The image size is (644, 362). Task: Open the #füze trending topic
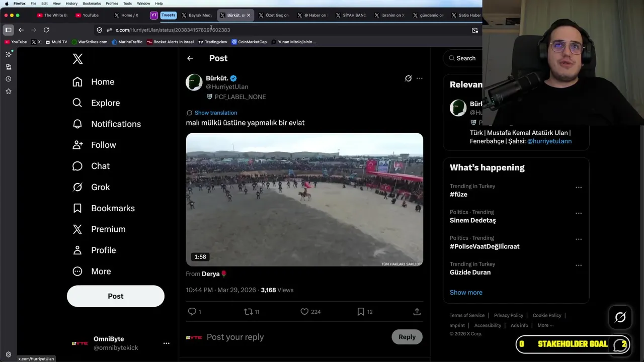click(x=458, y=195)
